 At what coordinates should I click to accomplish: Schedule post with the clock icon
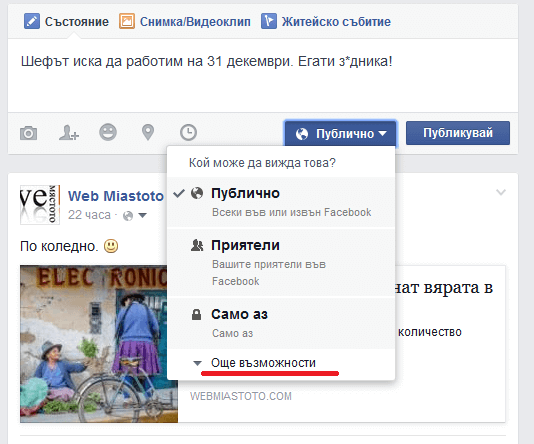(188, 132)
